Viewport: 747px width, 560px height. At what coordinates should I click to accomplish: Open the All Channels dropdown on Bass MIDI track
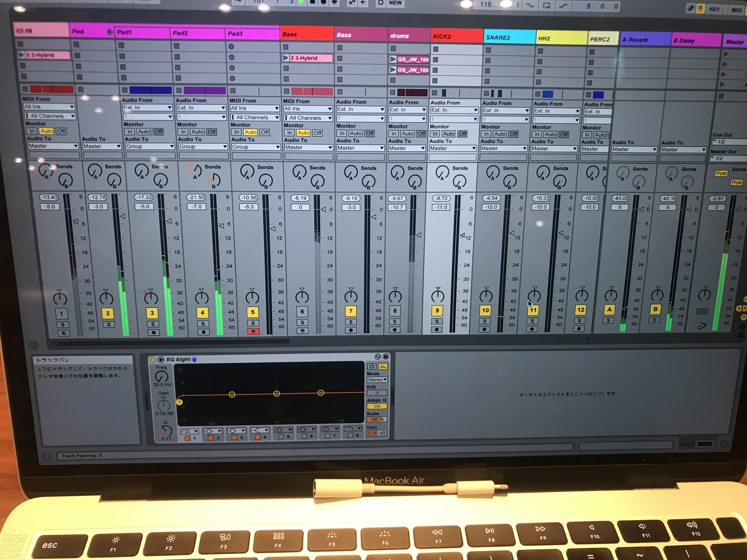[308, 118]
